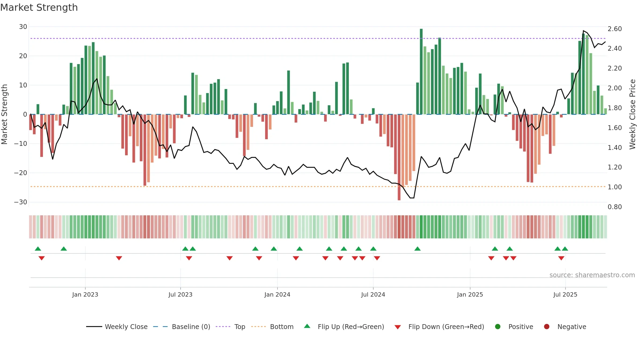Screen dimensions: 644x362
Task: Toggle the Negative legend entry
Action: 565,327
